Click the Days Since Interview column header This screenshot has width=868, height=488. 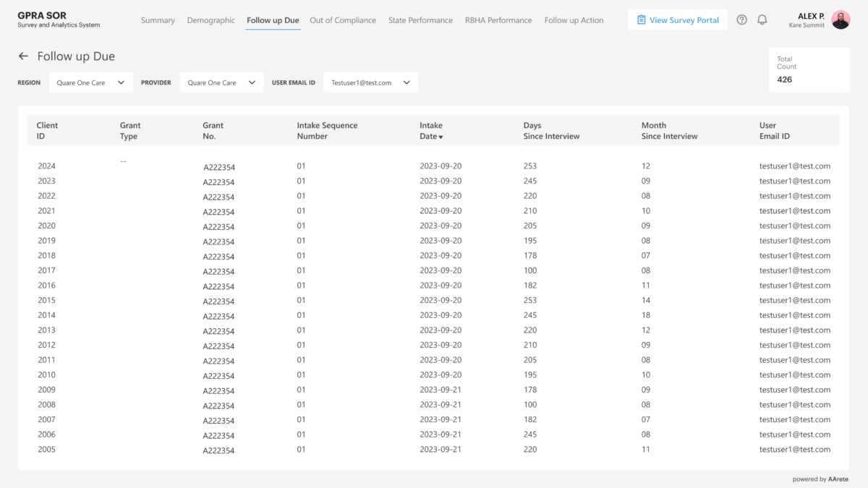click(551, 131)
